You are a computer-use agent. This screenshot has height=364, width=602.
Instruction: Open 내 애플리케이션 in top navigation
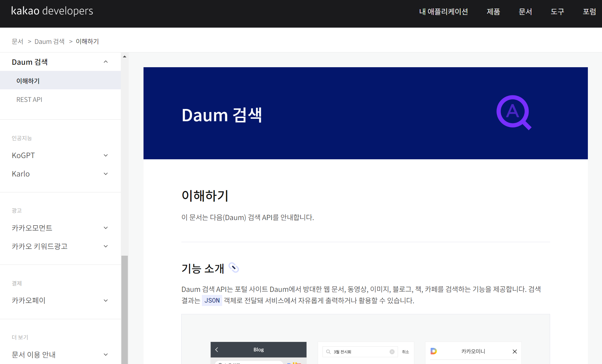pos(443,12)
